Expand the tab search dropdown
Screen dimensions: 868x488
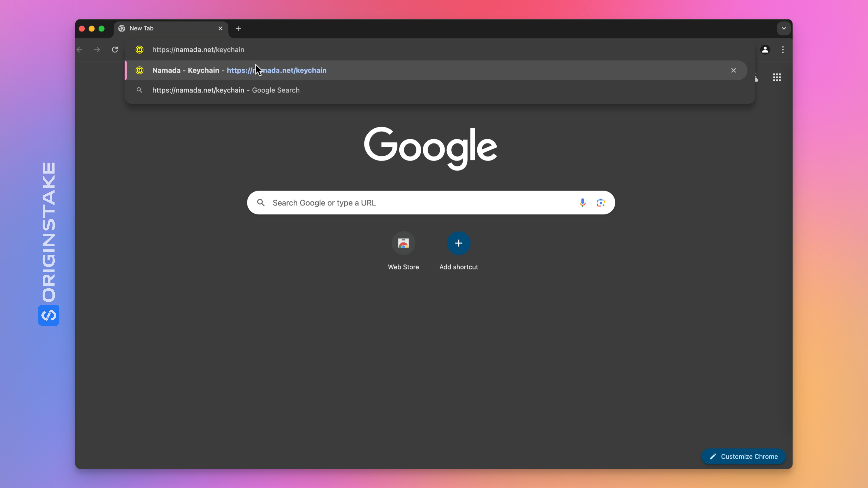[x=784, y=29]
